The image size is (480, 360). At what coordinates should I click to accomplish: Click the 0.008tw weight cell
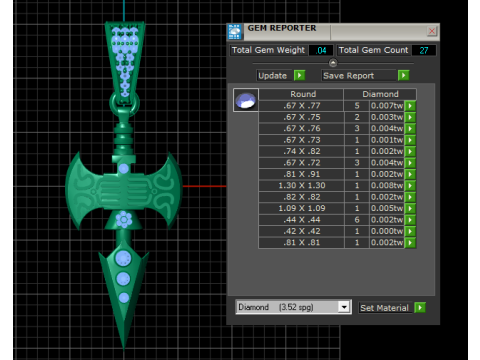coord(387,186)
